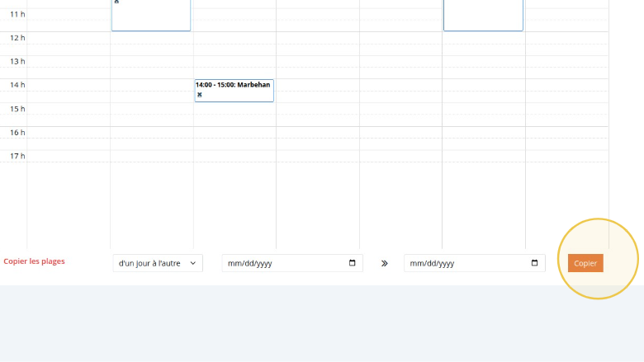This screenshot has height=362, width=644.
Task: Click the orange Copier button
Action: [x=585, y=263]
